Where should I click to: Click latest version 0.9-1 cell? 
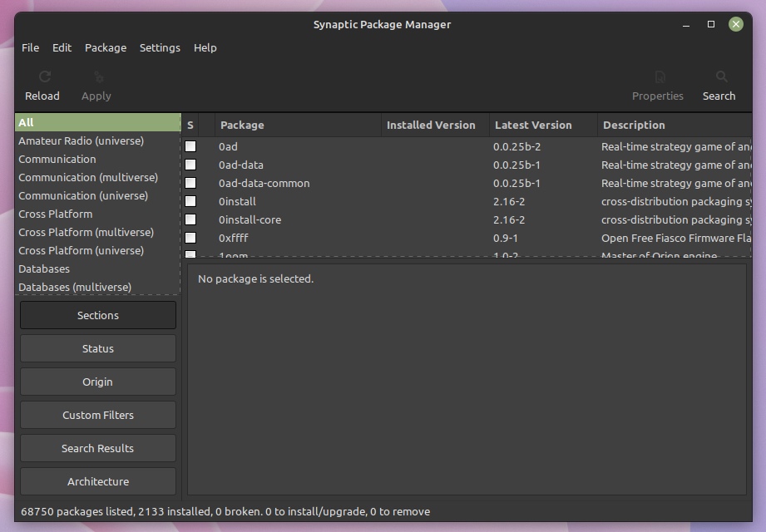coord(506,239)
